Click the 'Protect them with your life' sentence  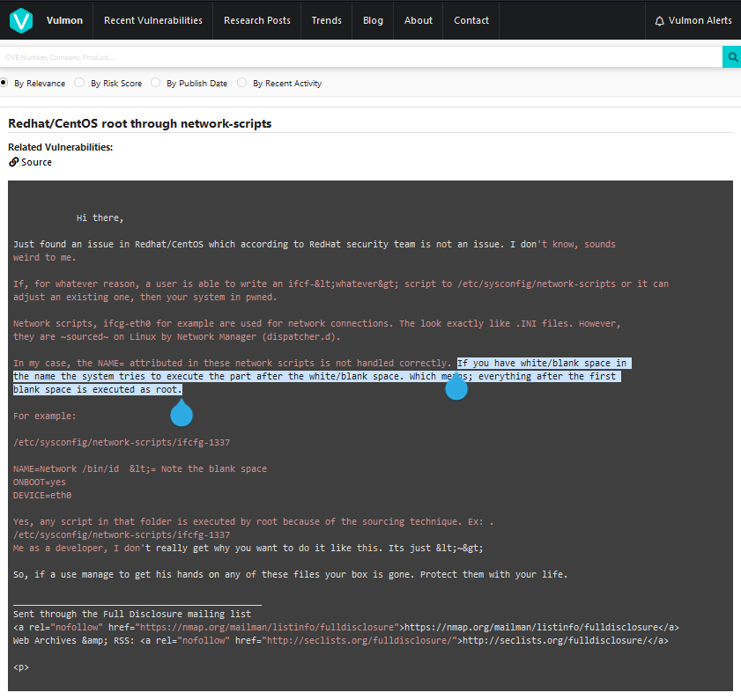click(493, 575)
